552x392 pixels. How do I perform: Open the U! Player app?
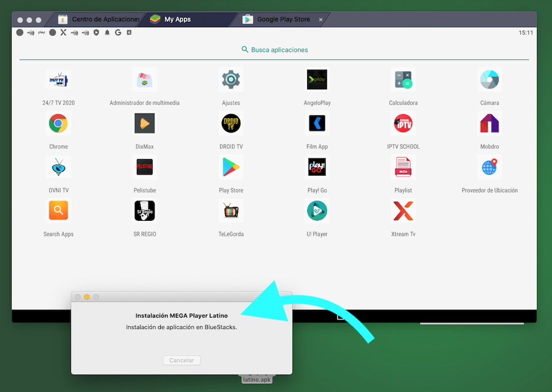click(316, 211)
